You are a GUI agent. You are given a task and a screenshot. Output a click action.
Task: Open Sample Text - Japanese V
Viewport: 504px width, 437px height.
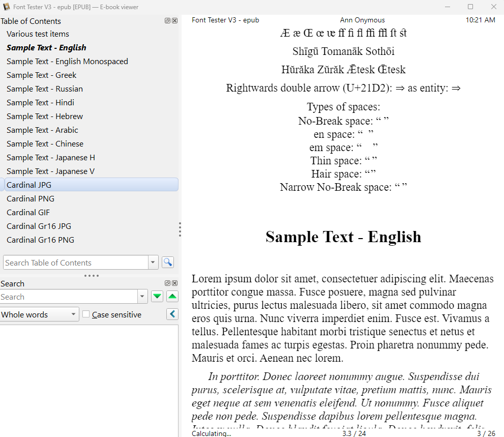tap(51, 171)
